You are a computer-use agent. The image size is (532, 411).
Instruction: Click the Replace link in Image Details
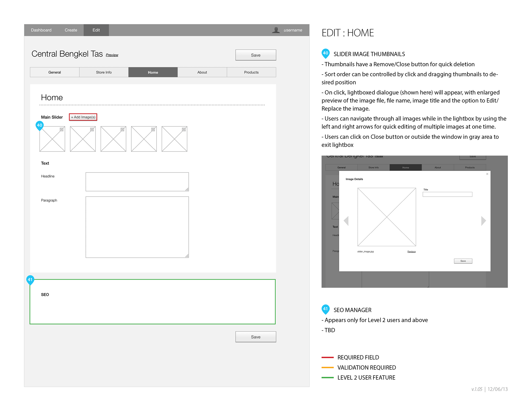click(x=411, y=252)
